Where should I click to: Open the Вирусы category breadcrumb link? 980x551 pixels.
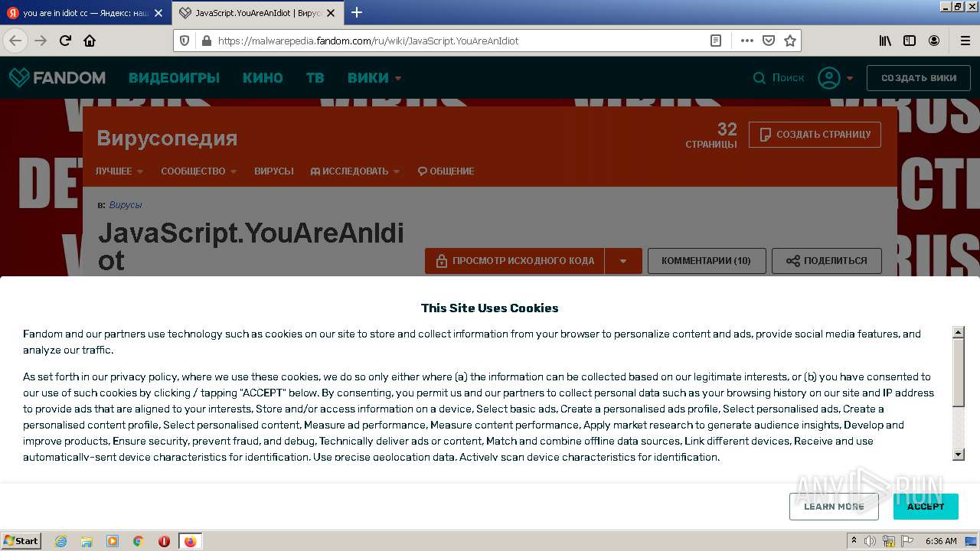pyautogui.click(x=126, y=205)
